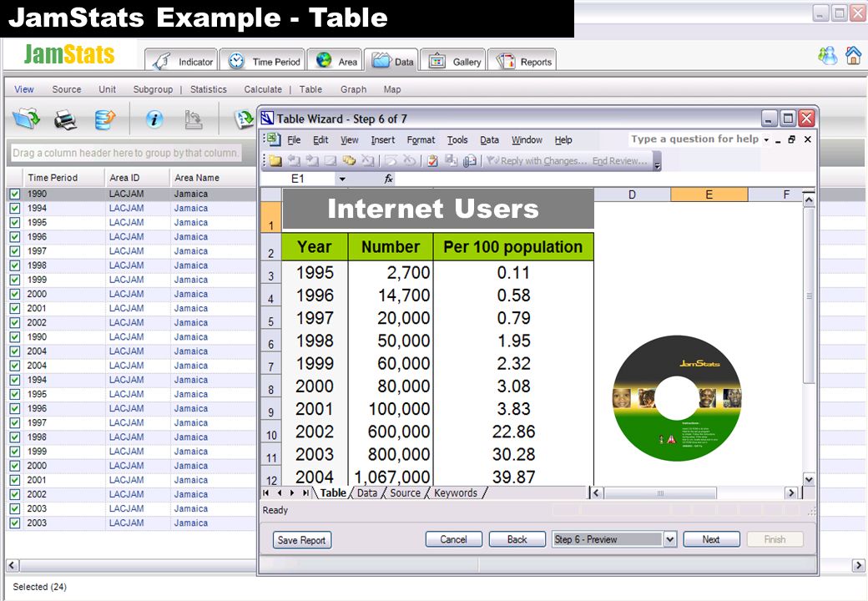The width and height of the screenshot is (868, 601).
Task: Click the sheet tab scroll-to-first arrow
Action: pyautogui.click(x=266, y=492)
